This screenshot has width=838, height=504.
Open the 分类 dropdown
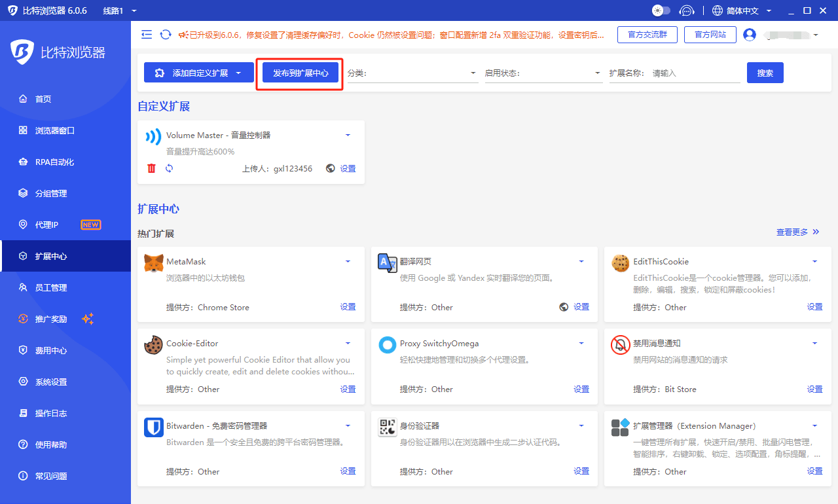pos(412,73)
